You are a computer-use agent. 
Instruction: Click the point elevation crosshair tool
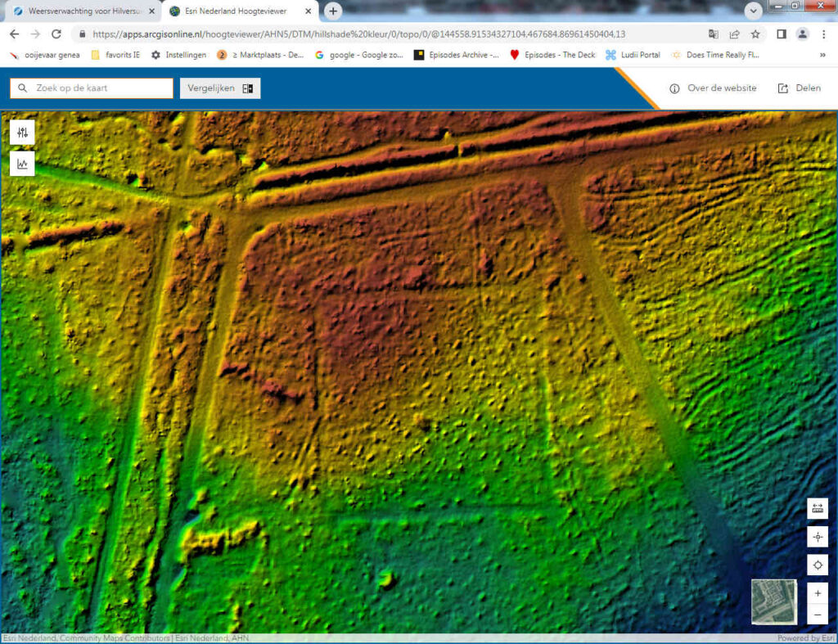pyautogui.click(x=817, y=537)
